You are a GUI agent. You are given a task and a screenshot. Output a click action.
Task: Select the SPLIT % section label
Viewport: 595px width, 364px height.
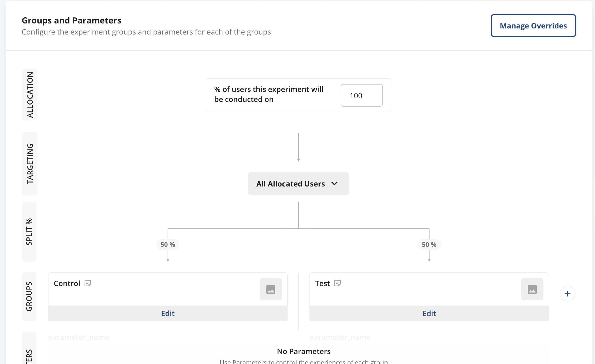point(29,231)
